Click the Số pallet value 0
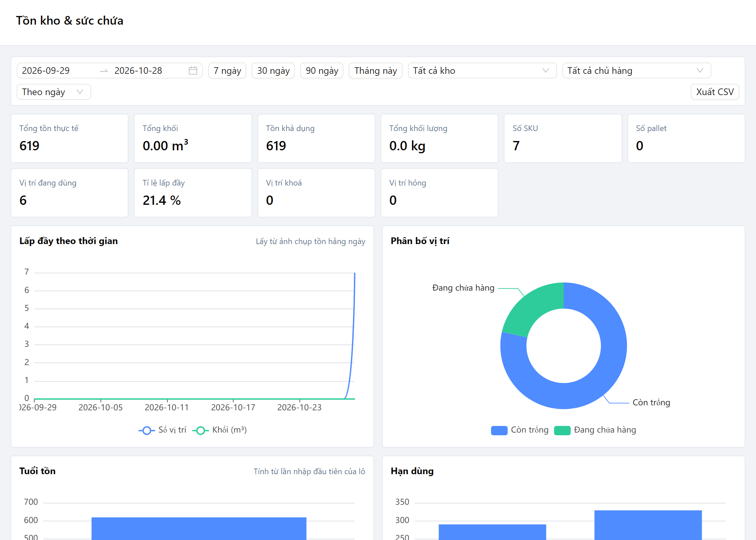Viewport: 756px width, 540px height. [640, 146]
